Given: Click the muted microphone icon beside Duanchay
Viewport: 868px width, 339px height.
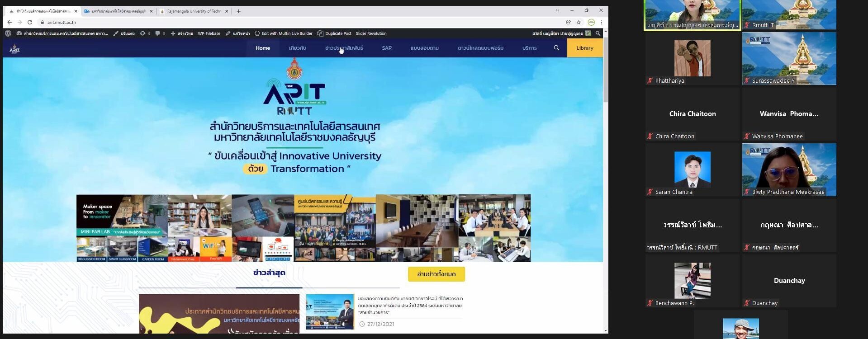Looking at the screenshot, I should (747, 303).
